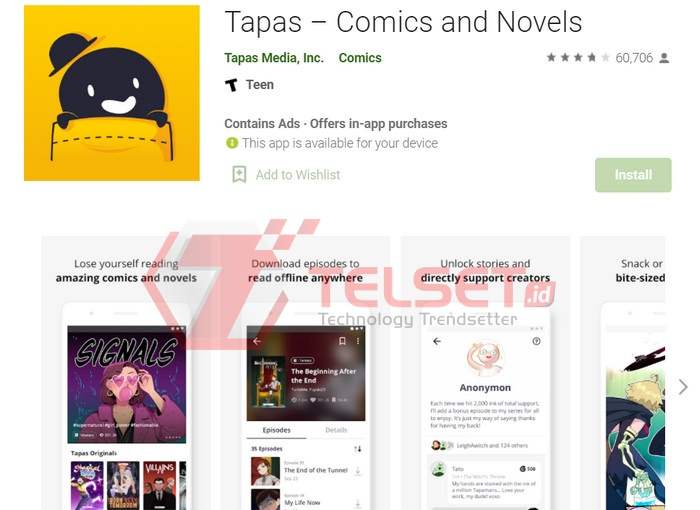Click the Tapas app logo icon

point(112,93)
